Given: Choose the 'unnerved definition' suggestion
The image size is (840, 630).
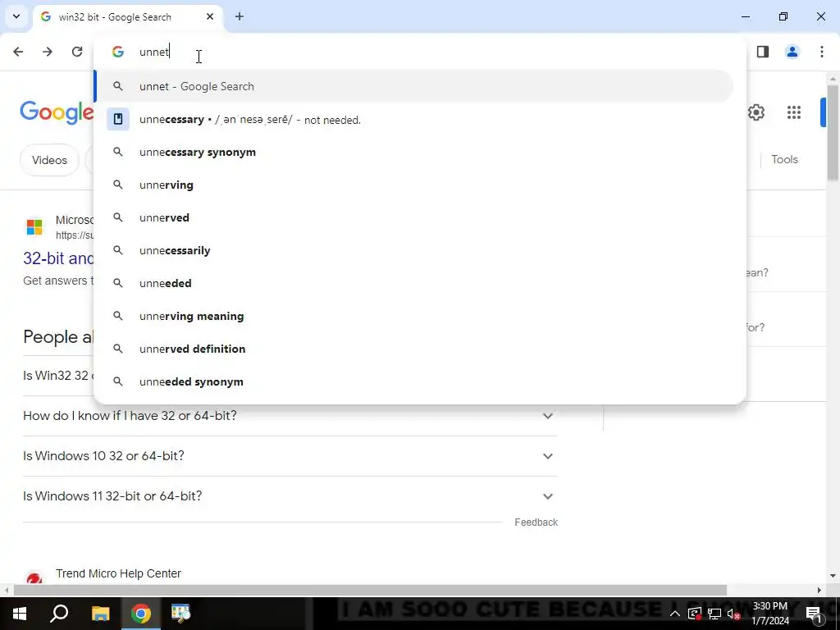Looking at the screenshot, I should [414, 349].
